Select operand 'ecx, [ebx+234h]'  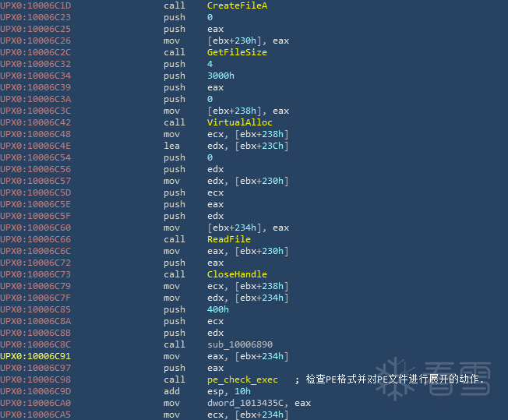(248, 415)
